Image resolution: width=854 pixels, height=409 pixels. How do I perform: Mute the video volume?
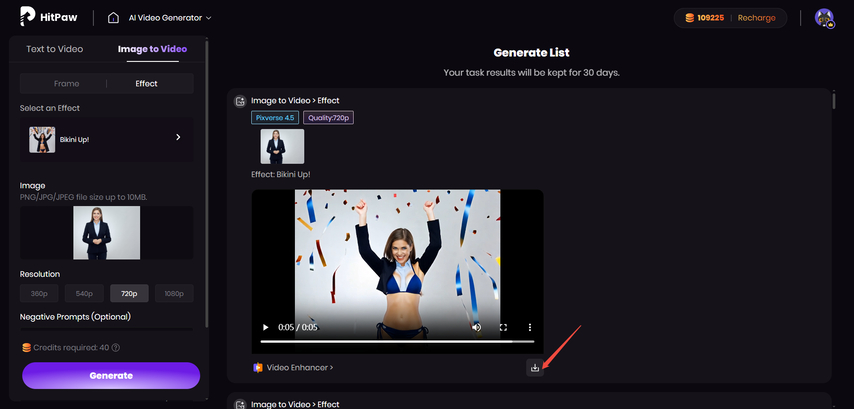pyautogui.click(x=477, y=327)
